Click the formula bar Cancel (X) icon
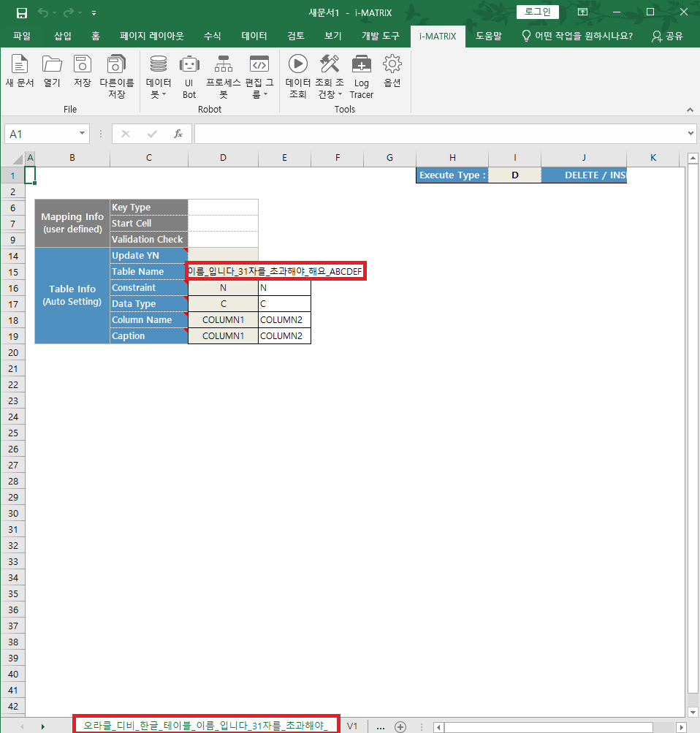Screen dimensions: 700x733 point(125,134)
